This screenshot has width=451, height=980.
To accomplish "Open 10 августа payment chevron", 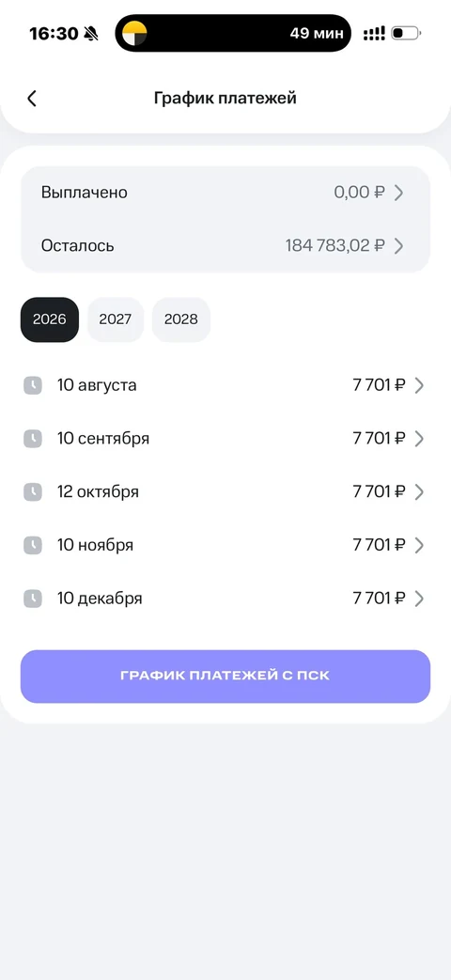I will (x=419, y=385).
